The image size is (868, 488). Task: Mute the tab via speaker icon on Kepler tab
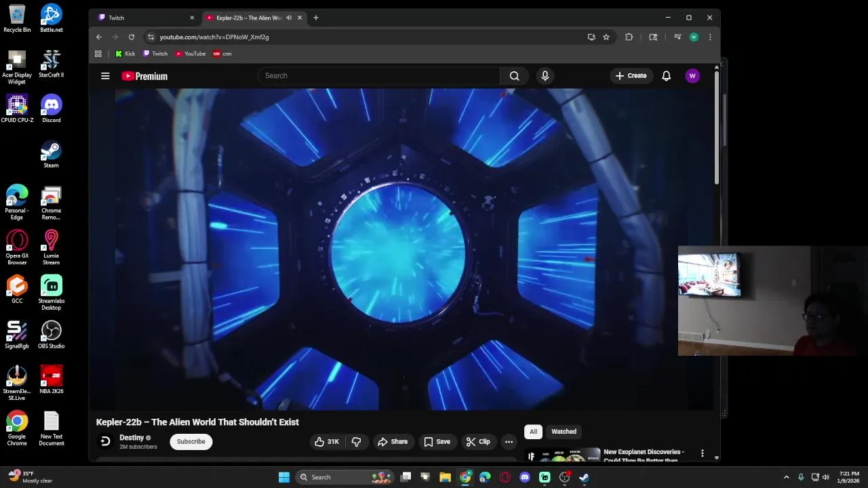pos(289,18)
